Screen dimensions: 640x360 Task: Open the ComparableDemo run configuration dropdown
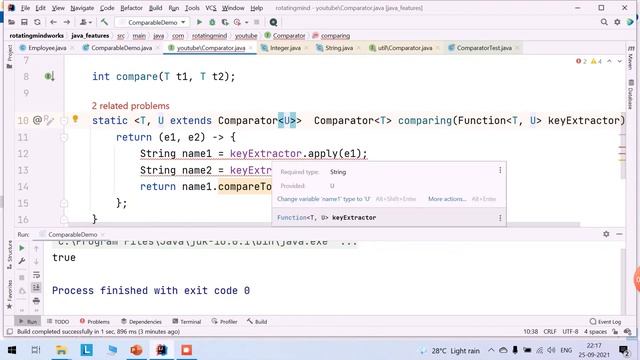coord(152,22)
